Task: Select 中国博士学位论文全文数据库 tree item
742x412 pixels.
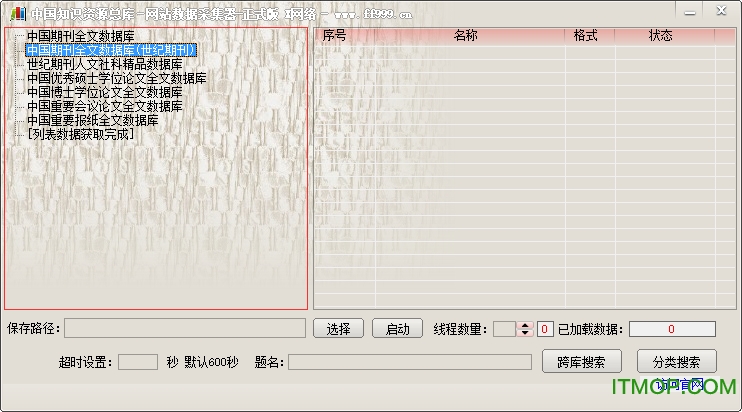Action: (x=105, y=92)
